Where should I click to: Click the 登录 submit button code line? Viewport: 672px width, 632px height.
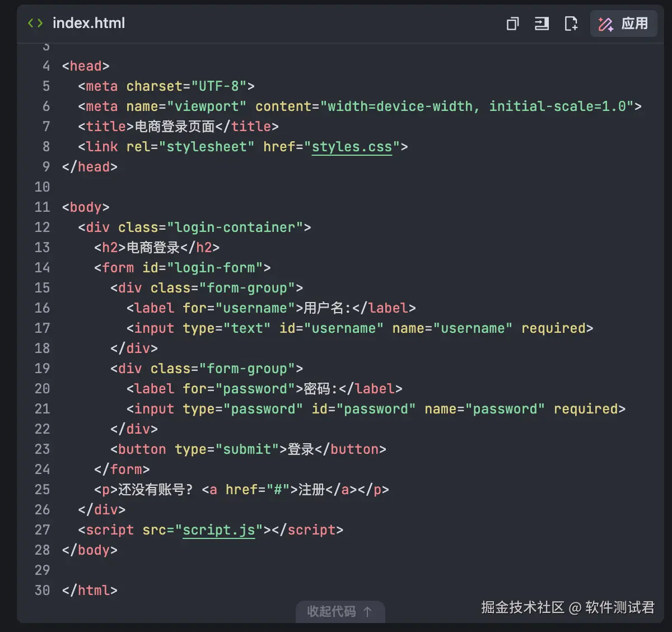(248, 449)
